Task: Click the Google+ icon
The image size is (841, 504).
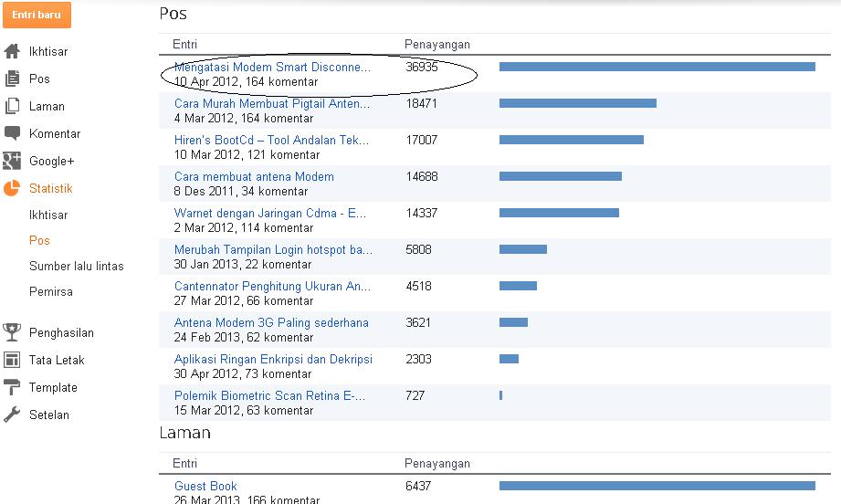Action: click(12, 161)
